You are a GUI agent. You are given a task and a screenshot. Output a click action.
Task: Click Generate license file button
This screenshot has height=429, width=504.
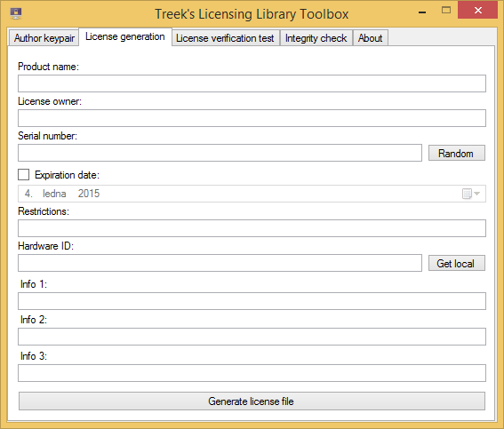point(252,401)
